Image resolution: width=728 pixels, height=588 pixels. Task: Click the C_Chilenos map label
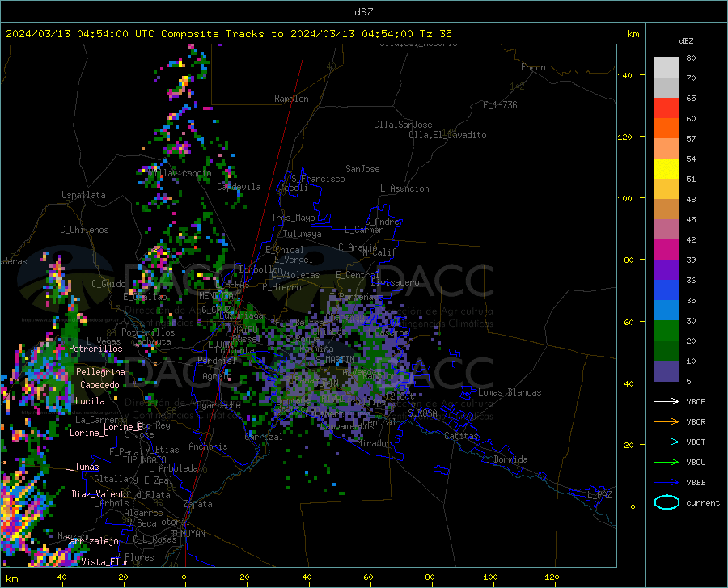(x=84, y=230)
